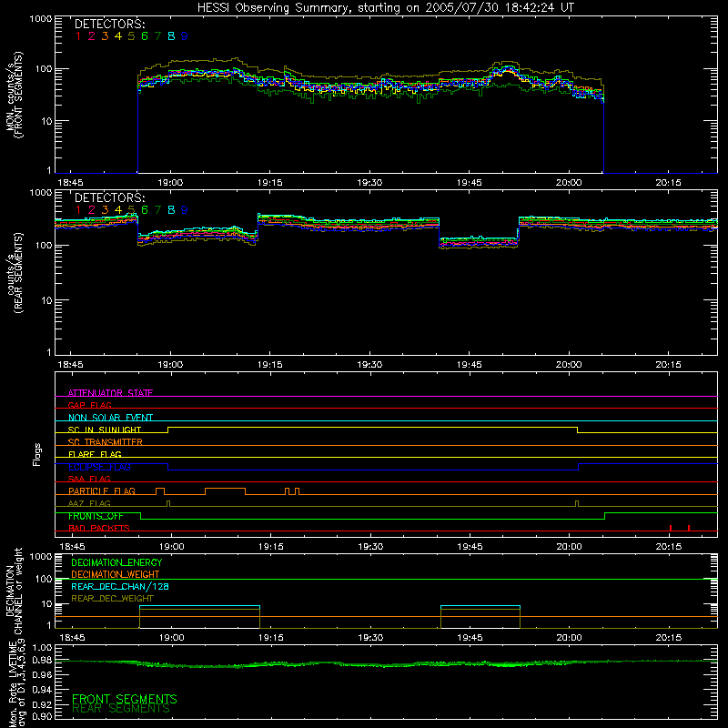Viewport: 728px width, 728px height.
Task: Click the FRONTS_OFF flag label
Action: (x=96, y=516)
